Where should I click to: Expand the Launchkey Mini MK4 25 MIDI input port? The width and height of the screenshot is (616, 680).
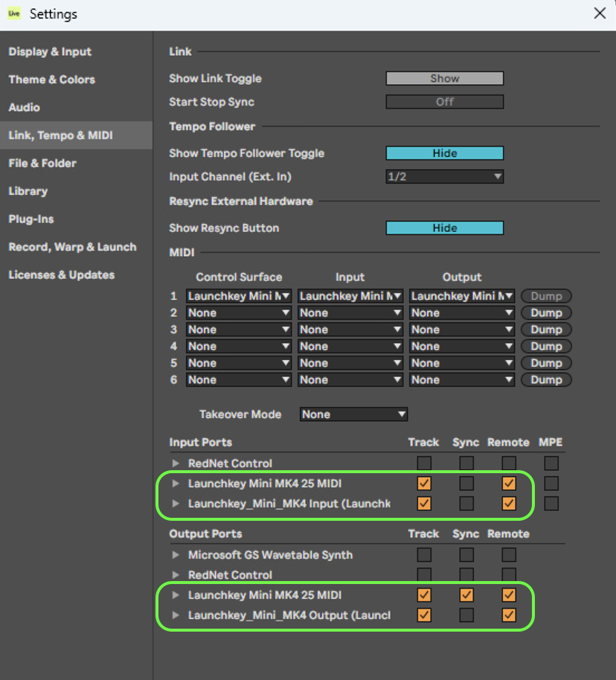[x=176, y=483]
